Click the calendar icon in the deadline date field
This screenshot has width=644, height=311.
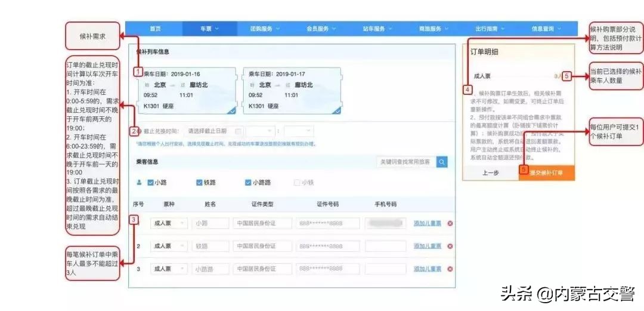click(238, 131)
